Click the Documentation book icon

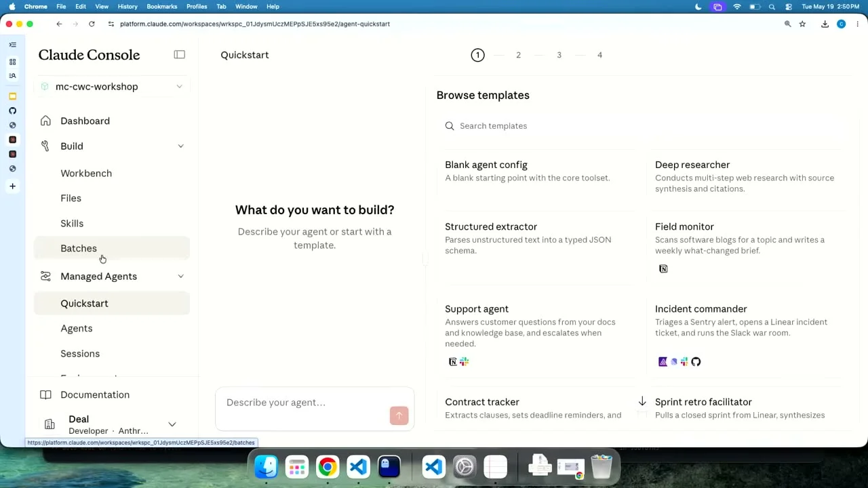pyautogui.click(x=45, y=394)
